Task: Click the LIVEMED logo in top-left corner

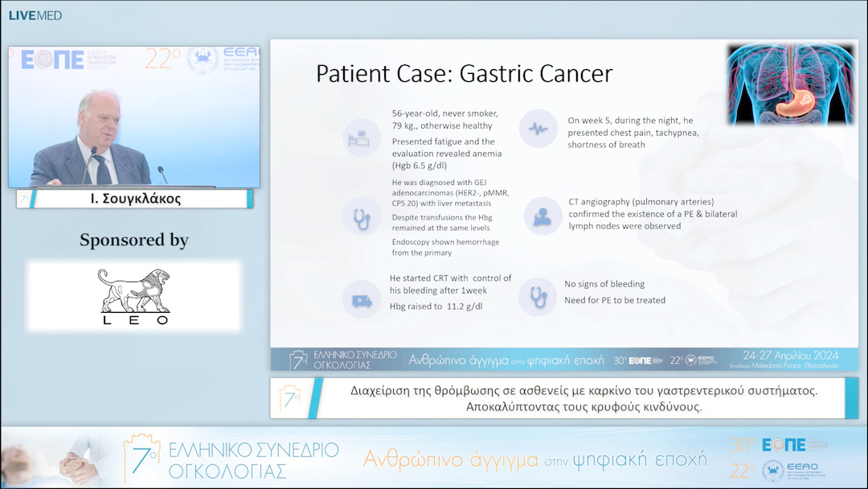Action: coord(35,15)
